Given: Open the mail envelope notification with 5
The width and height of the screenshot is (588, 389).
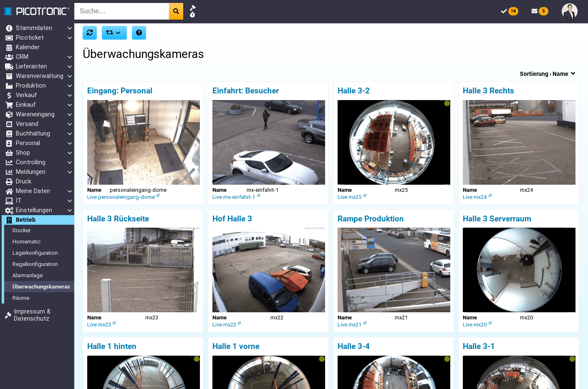Looking at the screenshot, I should pyautogui.click(x=540, y=11).
